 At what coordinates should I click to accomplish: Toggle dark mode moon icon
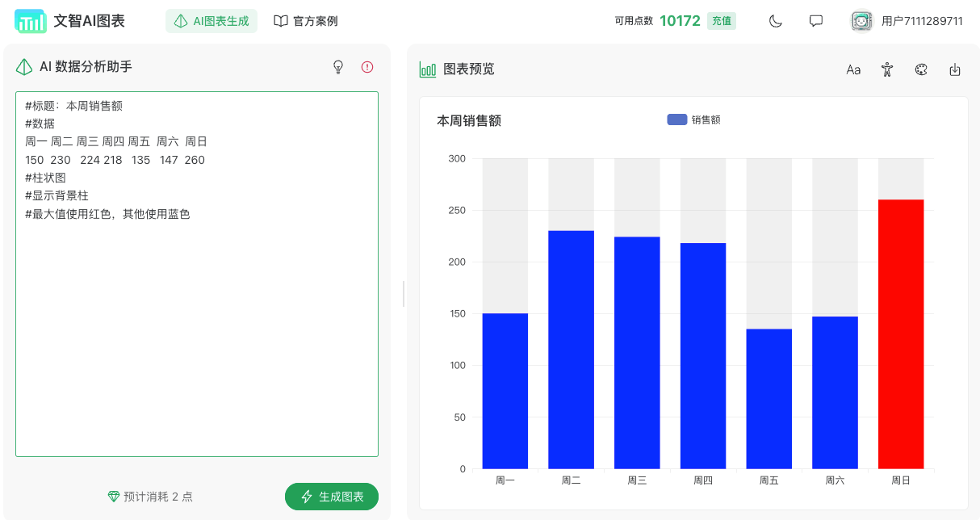(x=776, y=21)
